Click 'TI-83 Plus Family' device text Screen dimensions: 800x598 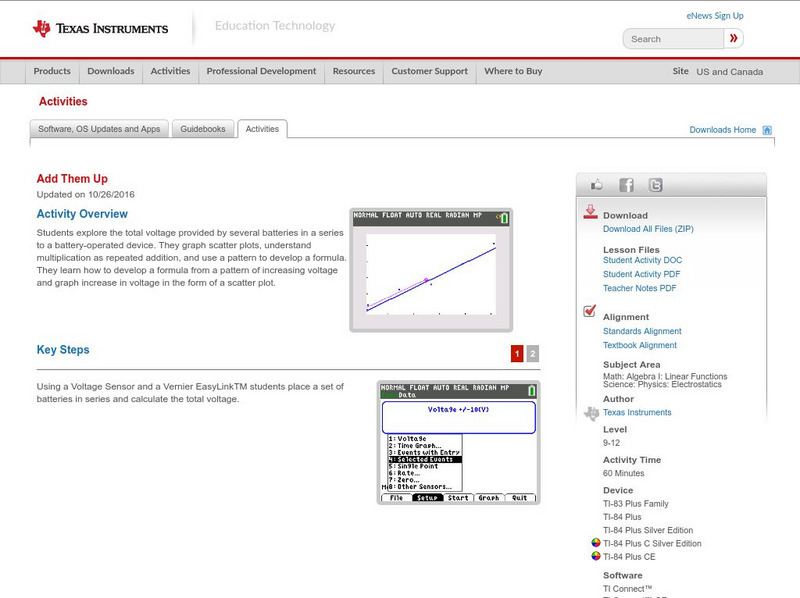(636, 504)
